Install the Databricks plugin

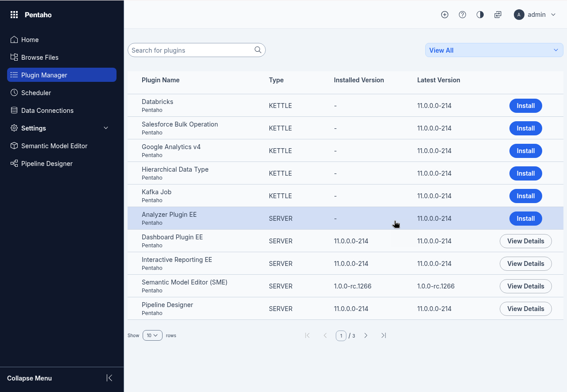525,106
